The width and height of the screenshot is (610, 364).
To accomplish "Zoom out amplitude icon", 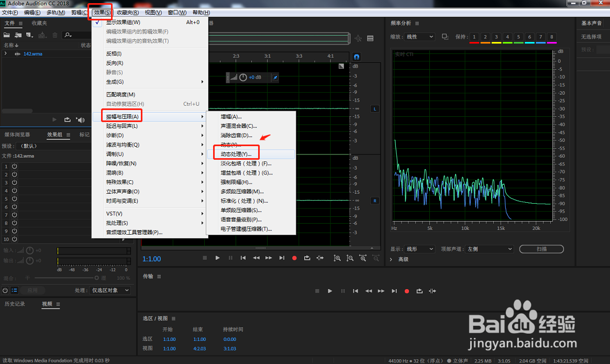I will coord(350,258).
